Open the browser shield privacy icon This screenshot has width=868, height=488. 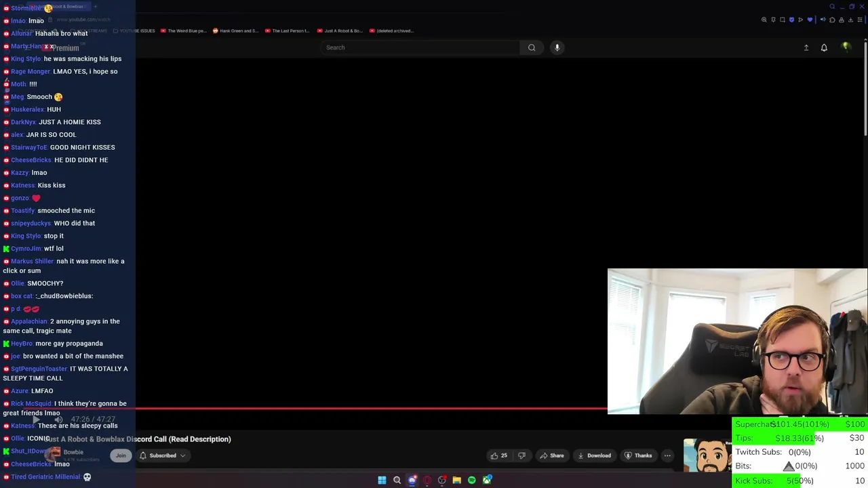point(791,20)
